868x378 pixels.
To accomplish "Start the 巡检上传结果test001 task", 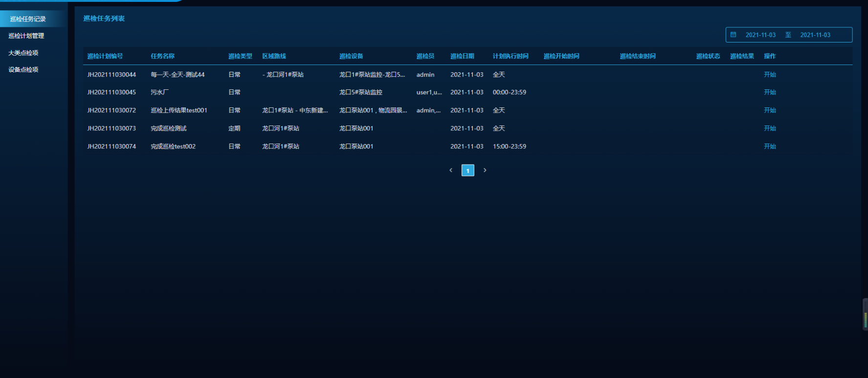I will point(770,110).
